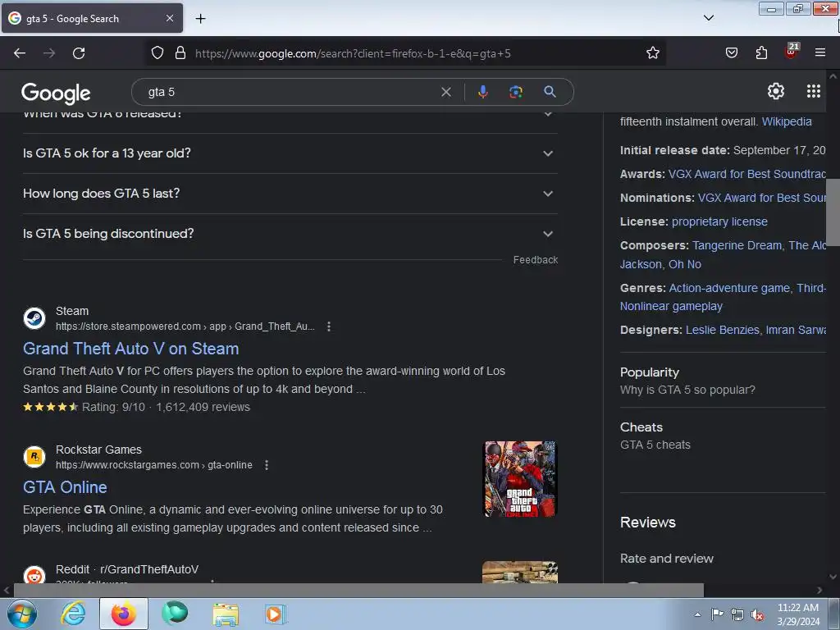Open the 'GTA Online' result link
This screenshot has height=630, width=840.
click(65, 487)
